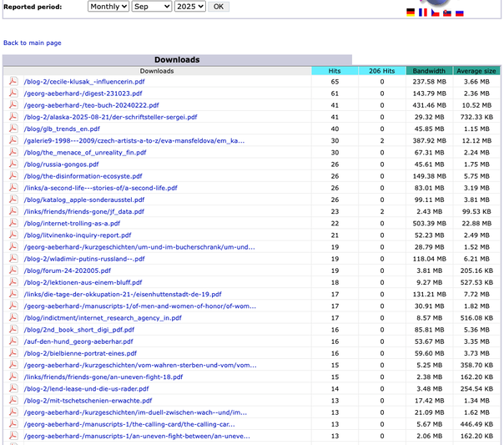This screenshot has width=504, height=445.
Task: Open the internet-trolling-as-a.pdf link
Action: pos(72,224)
